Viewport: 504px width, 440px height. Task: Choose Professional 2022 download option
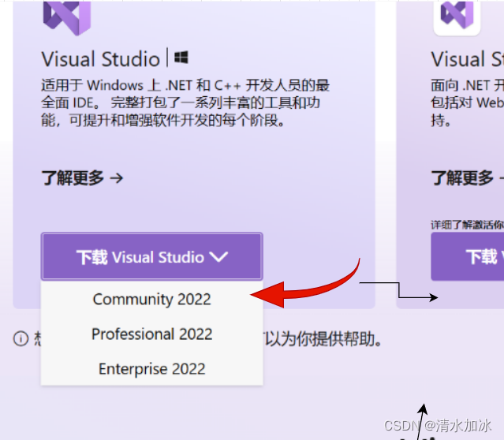pos(152,334)
